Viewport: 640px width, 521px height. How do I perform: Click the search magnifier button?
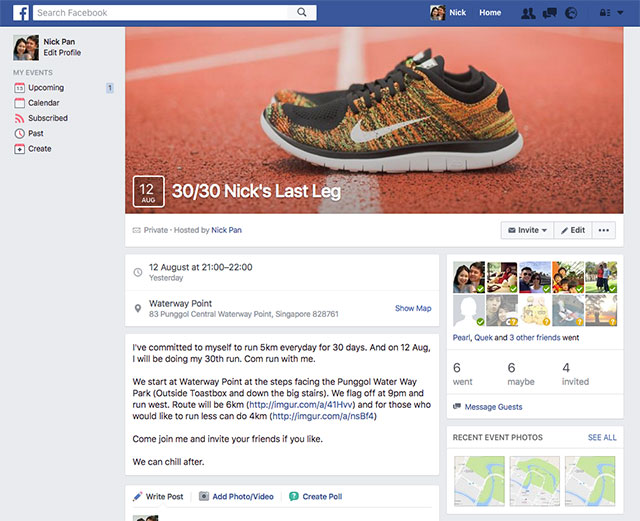(302, 12)
